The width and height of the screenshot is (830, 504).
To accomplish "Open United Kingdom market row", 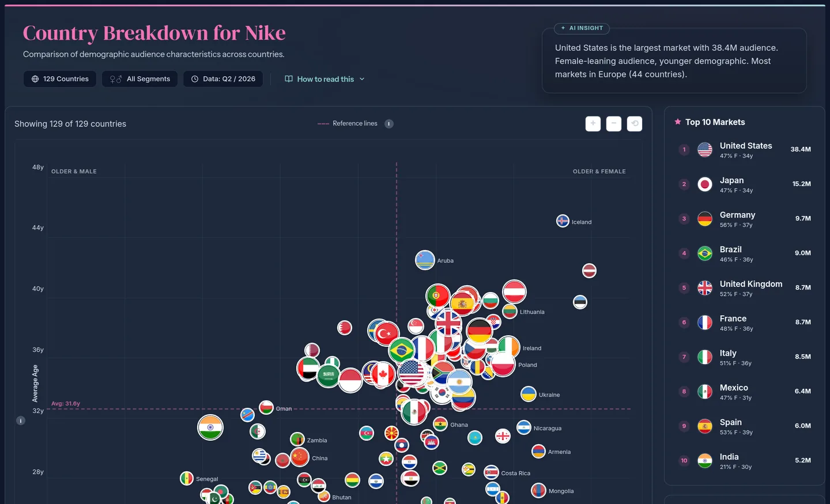I will click(745, 288).
